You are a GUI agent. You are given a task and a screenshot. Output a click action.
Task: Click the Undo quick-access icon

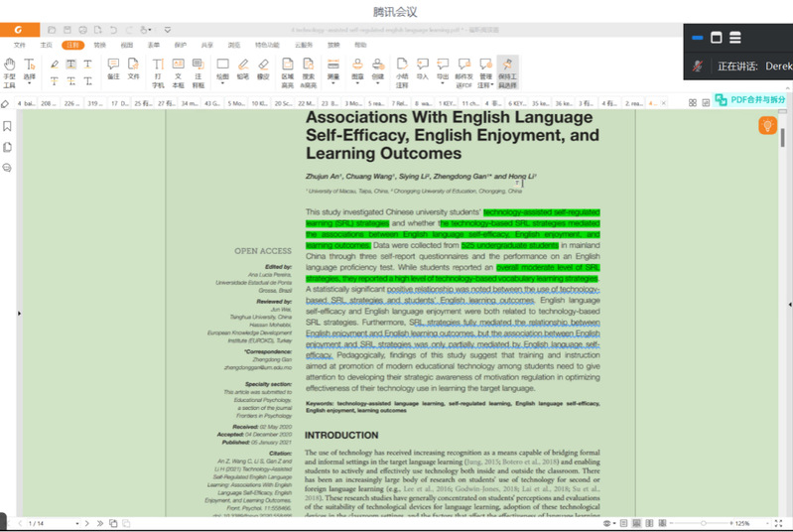[x=113, y=30]
